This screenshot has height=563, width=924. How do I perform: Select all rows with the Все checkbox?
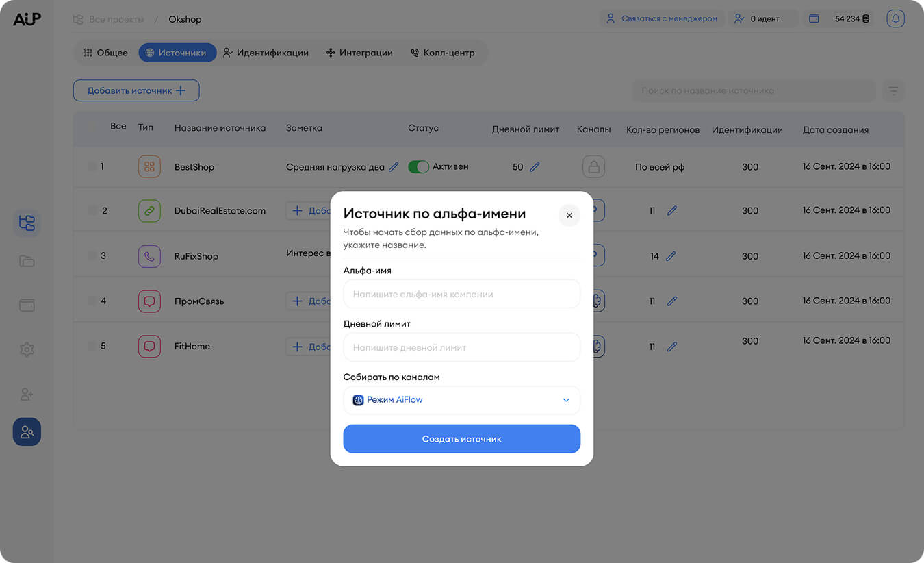coord(92,127)
